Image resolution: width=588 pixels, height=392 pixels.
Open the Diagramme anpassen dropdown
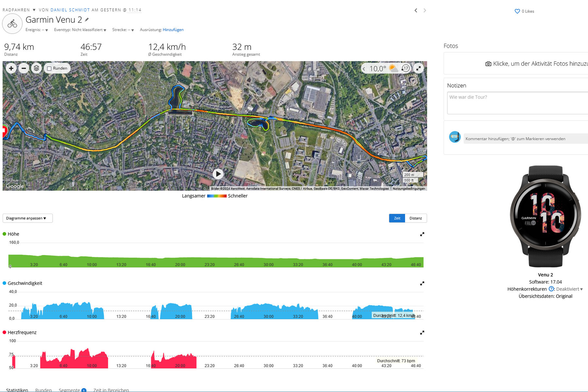point(27,218)
